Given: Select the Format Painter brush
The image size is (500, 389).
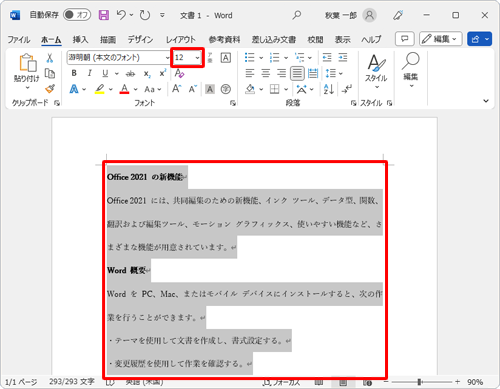Looking at the screenshot, I should point(50,88).
